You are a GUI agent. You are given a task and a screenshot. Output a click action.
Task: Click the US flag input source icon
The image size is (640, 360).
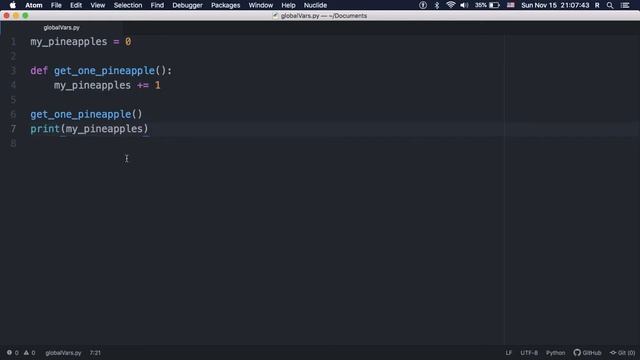511,5
